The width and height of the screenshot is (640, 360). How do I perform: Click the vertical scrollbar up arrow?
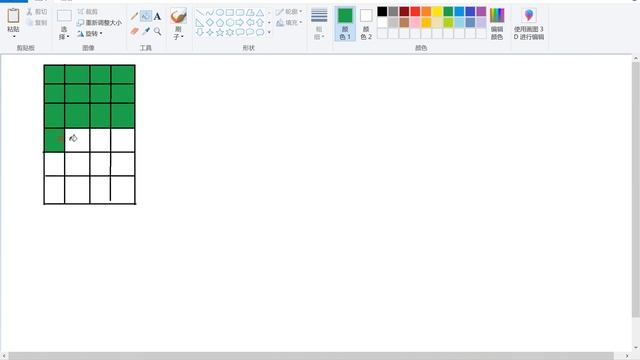click(636, 59)
